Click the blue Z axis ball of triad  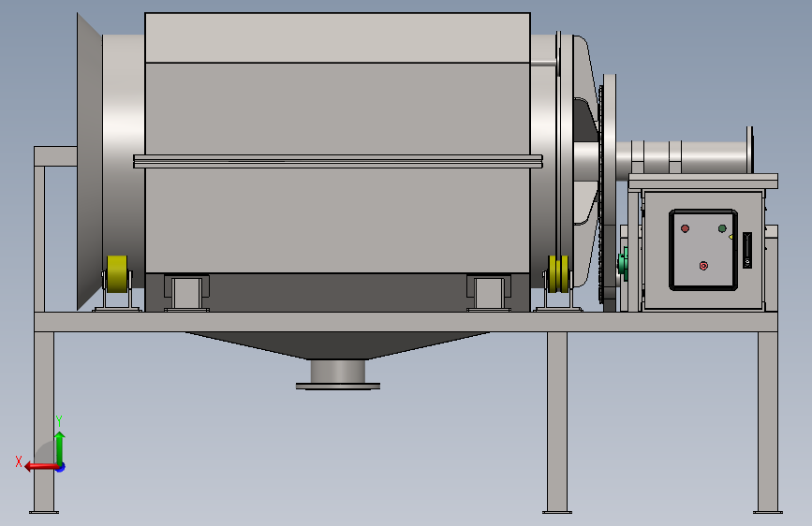[x=61, y=467]
